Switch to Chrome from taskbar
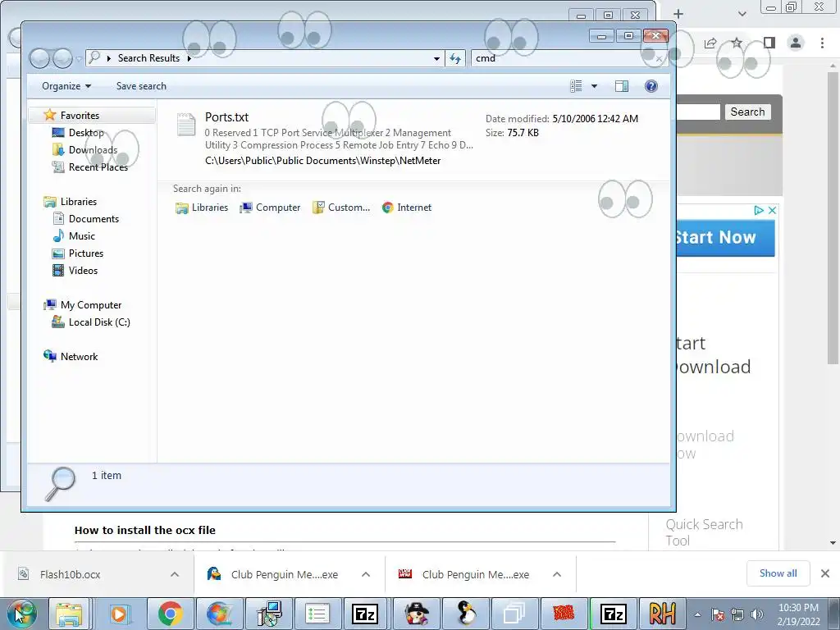Viewport: 840px width, 630px height. (170, 614)
